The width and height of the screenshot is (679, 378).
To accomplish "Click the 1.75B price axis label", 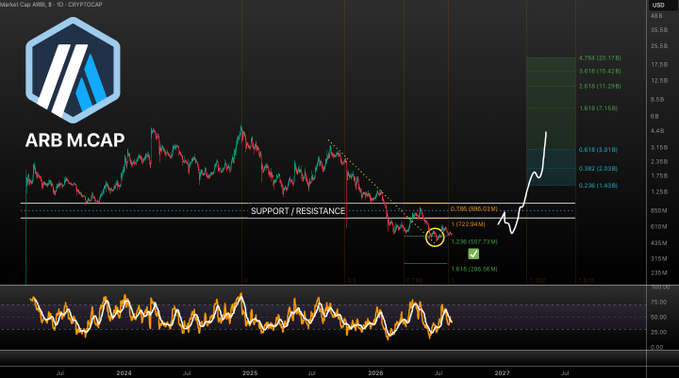I will (x=659, y=176).
